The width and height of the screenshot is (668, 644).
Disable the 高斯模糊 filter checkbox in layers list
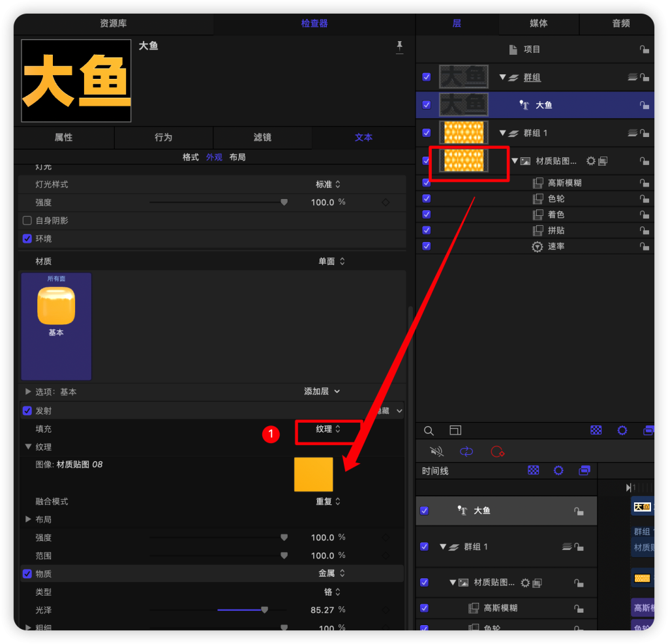pos(427,183)
